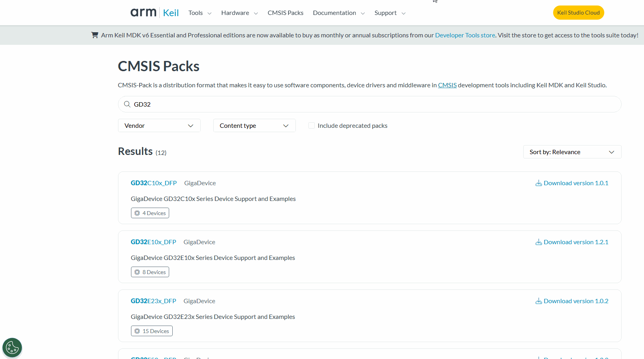Click the 8 Devices badge

[150, 272]
